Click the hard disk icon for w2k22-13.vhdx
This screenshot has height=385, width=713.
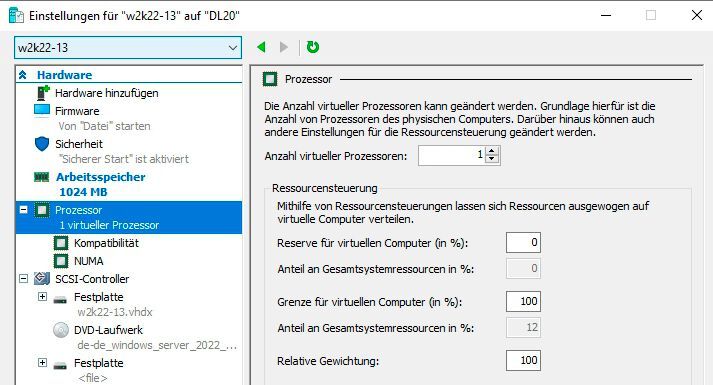pos(60,300)
